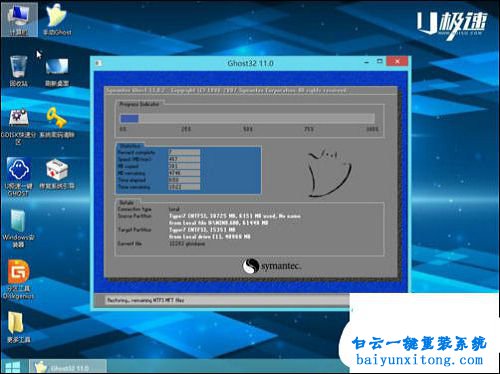Open the more tools folder icon
500x374 pixels.
point(19,327)
